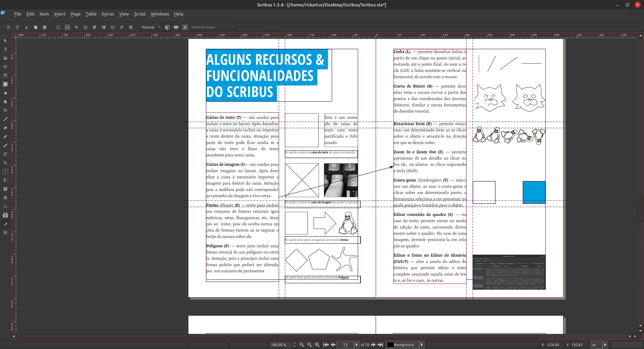Open the pt unit dropdown
644x349 pixels.
(600, 344)
